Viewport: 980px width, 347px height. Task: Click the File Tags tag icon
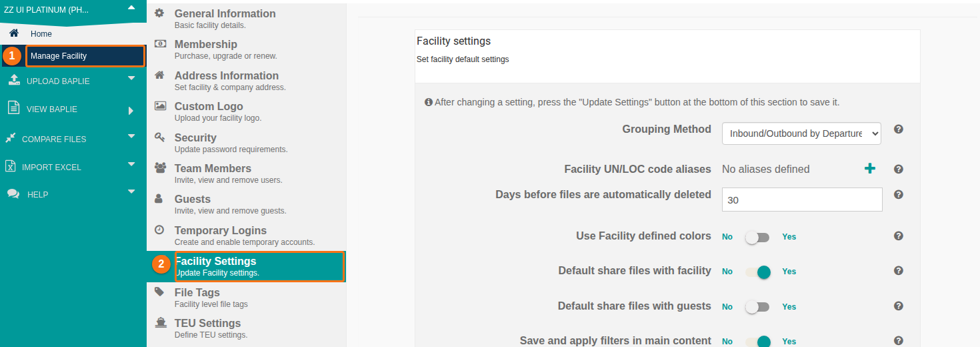click(x=159, y=292)
